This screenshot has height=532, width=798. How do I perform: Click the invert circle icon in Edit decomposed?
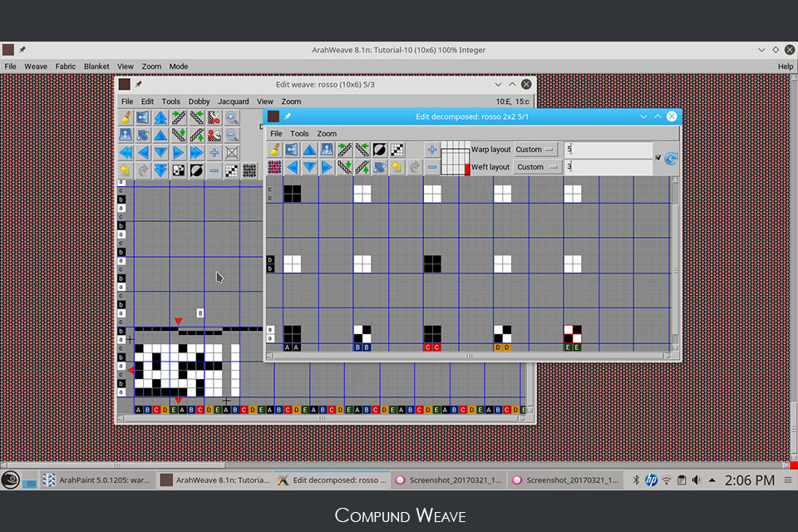379,150
